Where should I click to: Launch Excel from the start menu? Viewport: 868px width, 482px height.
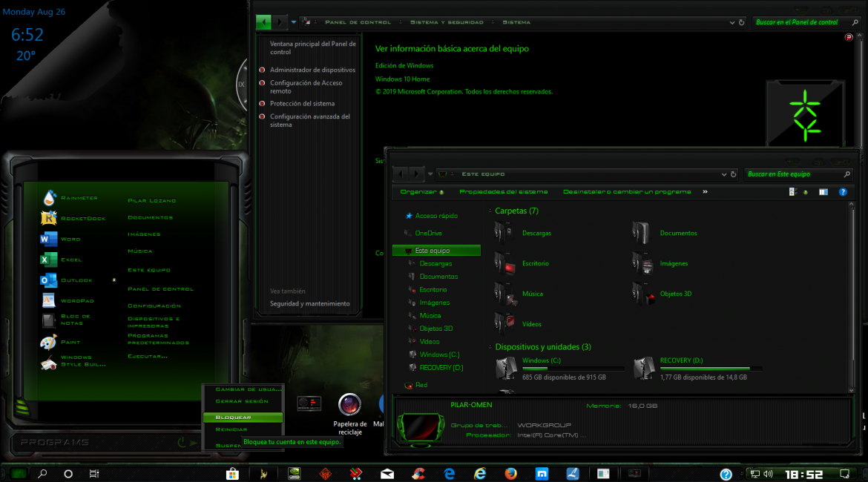click(61, 260)
